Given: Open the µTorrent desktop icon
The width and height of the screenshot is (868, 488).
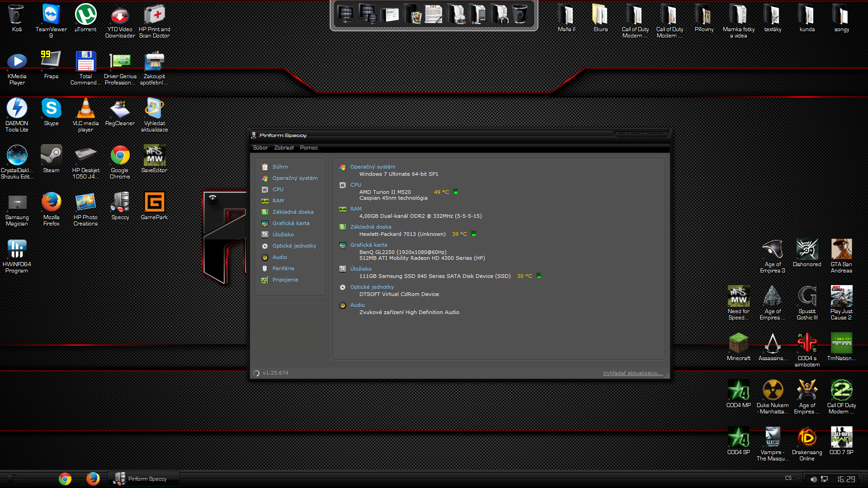Looking at the screenshot, I should [x=85, y=18].
